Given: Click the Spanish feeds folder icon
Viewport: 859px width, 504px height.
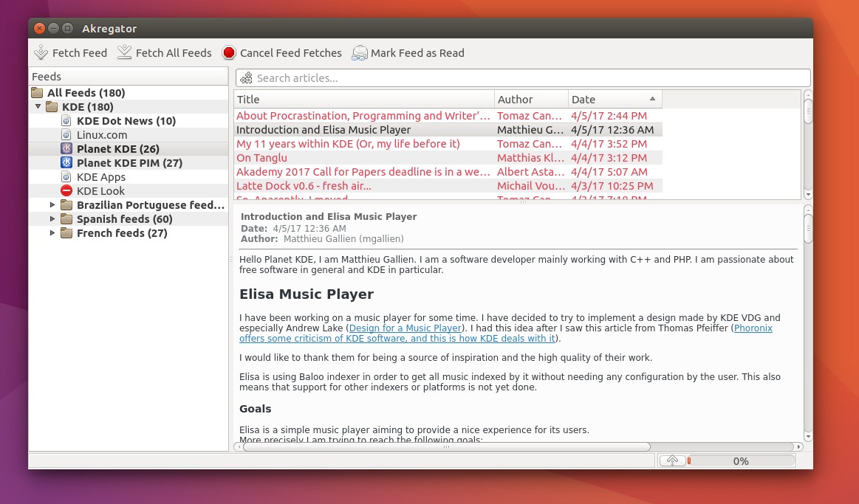Looking at the screenshot, I should [66, 219].
